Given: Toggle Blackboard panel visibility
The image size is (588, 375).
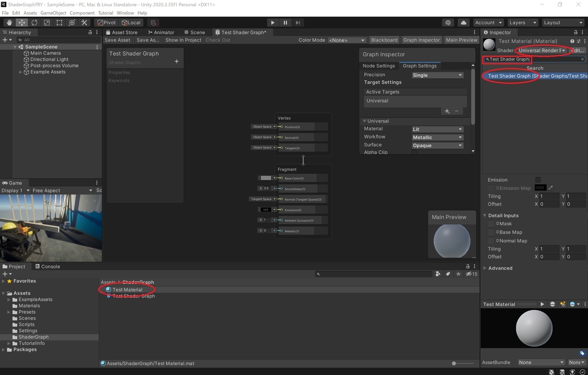Looking at the screenshot, I should pyautogui.click(x=384, y=40).
